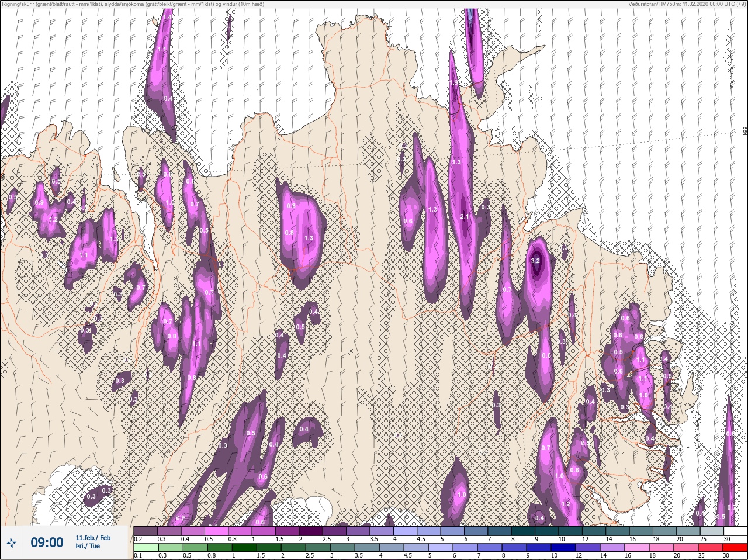Click the '11.feb./ Feb' date label
This screenshot has width=748, height=560.
click(93, 537)
